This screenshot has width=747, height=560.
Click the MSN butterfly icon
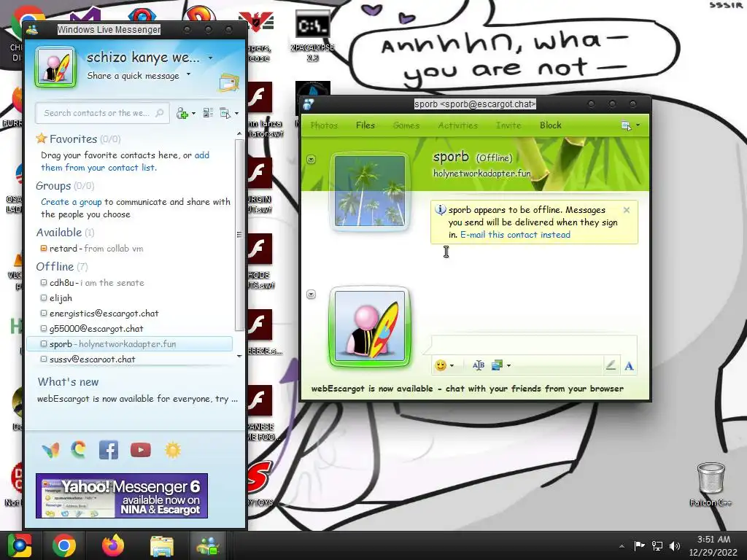(50, 450)
